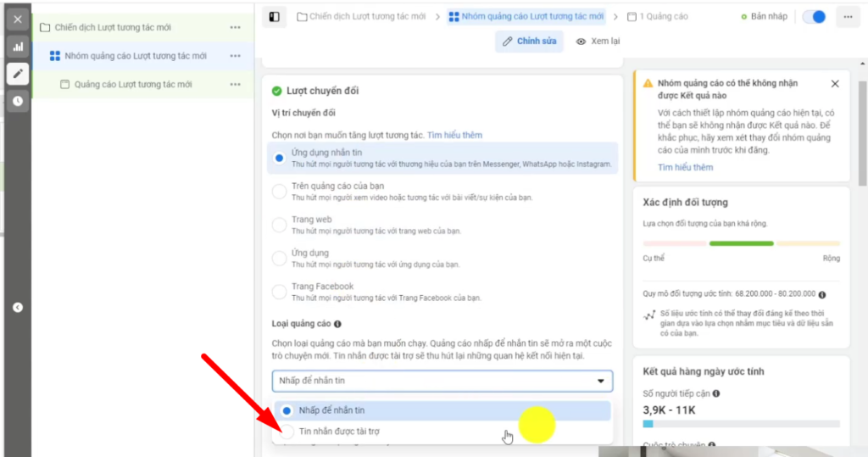
Task: Click the Xác định đối tượng heading
Action: [685, 203]
